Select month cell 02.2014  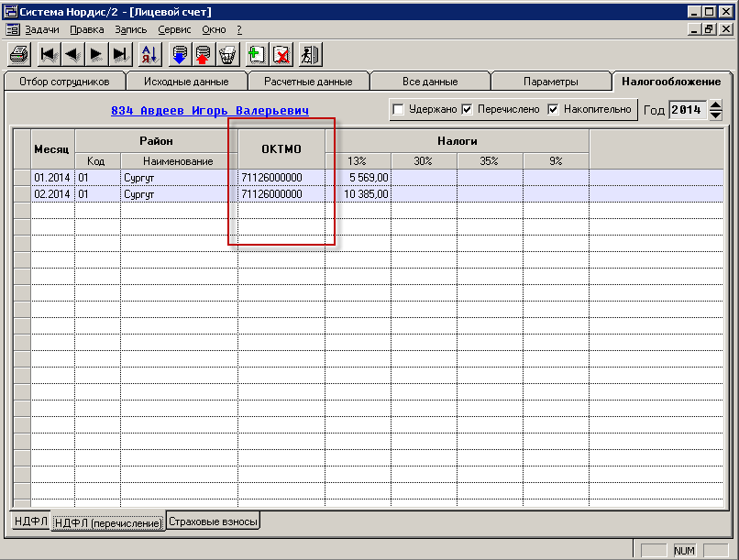tap(52, 194)
